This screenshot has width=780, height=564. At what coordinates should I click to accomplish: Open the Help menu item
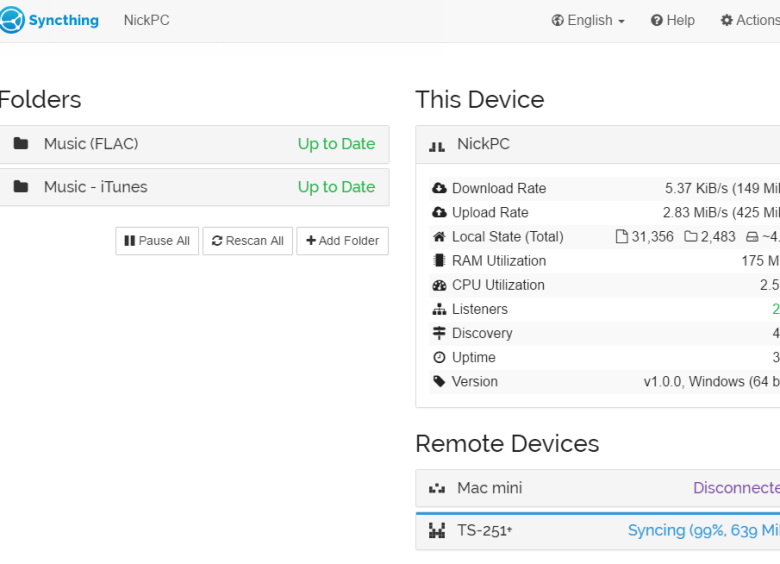pyautogui.click(x=672, y=20)
